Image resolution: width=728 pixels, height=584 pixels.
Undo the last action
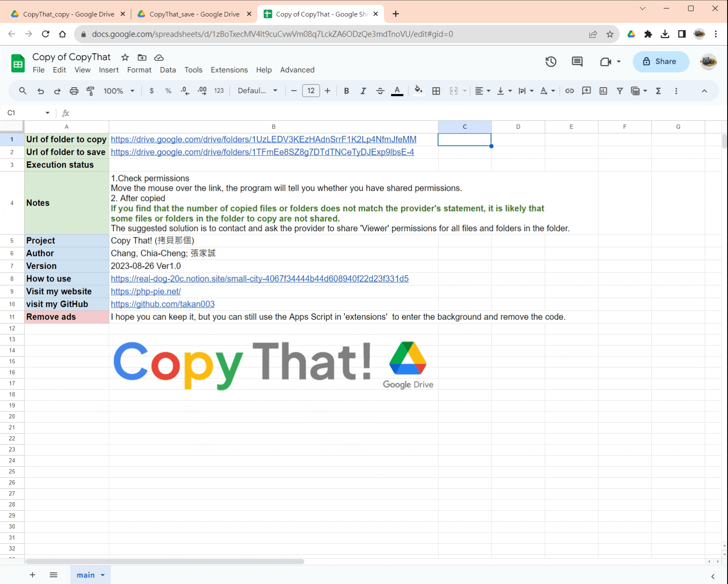41,91
